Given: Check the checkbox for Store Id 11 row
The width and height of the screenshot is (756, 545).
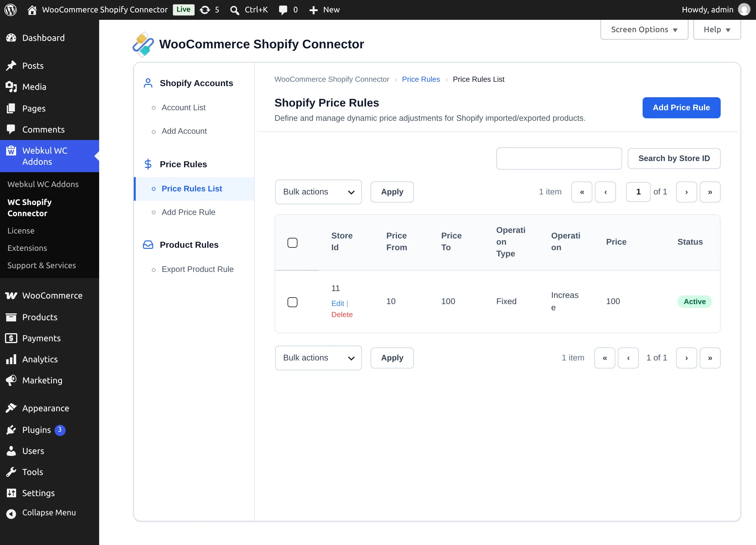Looking at the screenshot, I should pos(292,302).
